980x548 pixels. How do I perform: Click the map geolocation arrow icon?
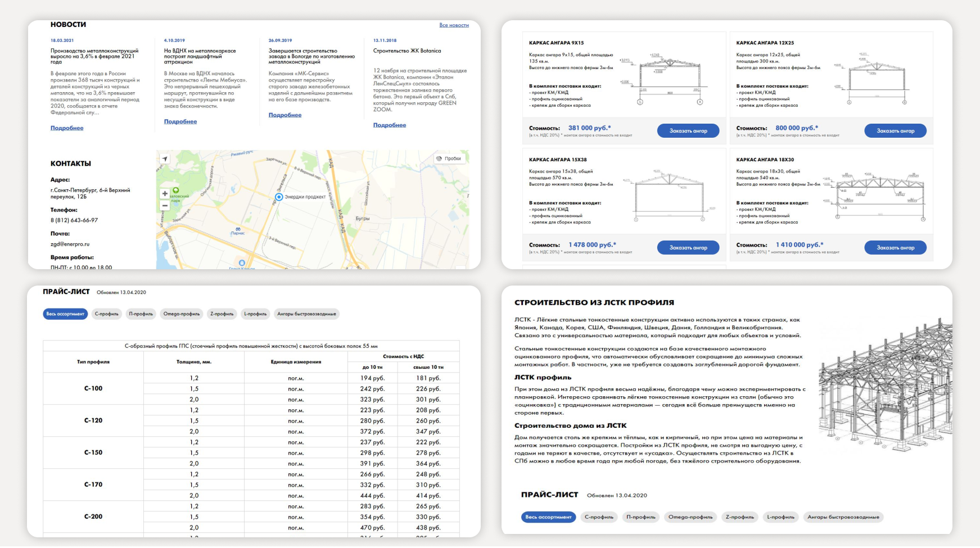click(x=165, y=159)
